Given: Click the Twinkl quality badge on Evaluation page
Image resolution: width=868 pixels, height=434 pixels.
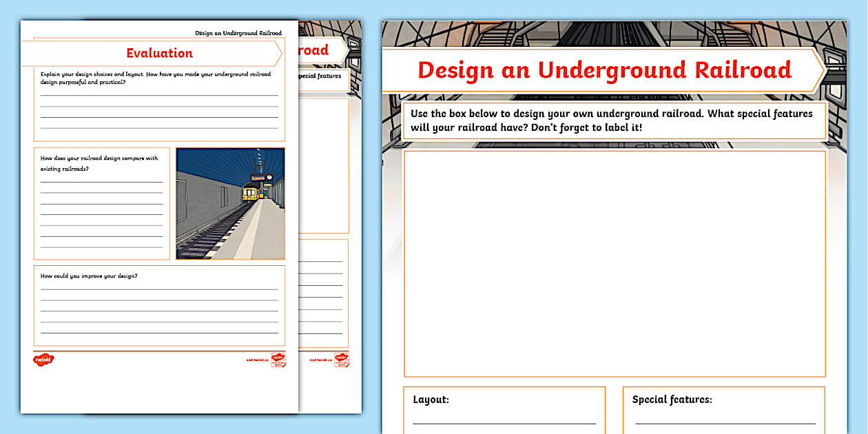Looking at the screenshot, I should (278, 358).
